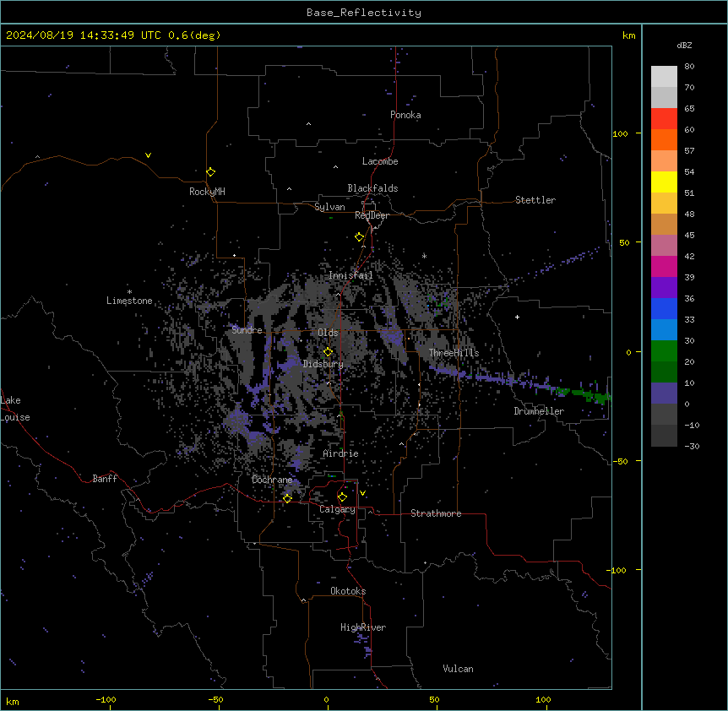
Task: Click the yellow V marker east of Calgary
Action: coord(362,493)
